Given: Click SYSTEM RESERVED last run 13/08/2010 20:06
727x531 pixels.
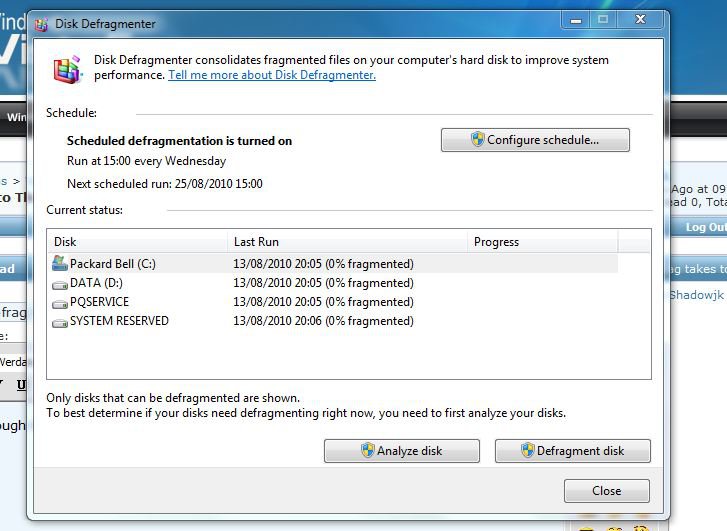Looking at the screenshot, I should coord(323,321).
